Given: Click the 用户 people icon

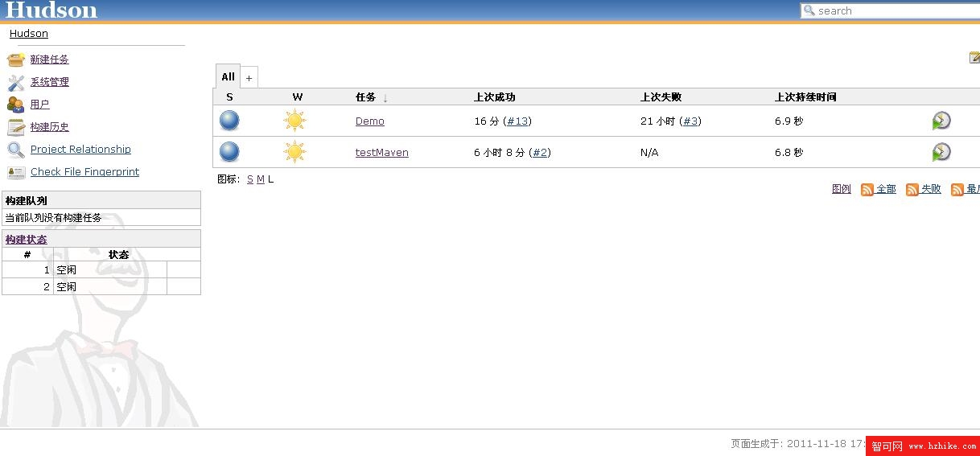Looking at the screenshot, I should 16,105.
